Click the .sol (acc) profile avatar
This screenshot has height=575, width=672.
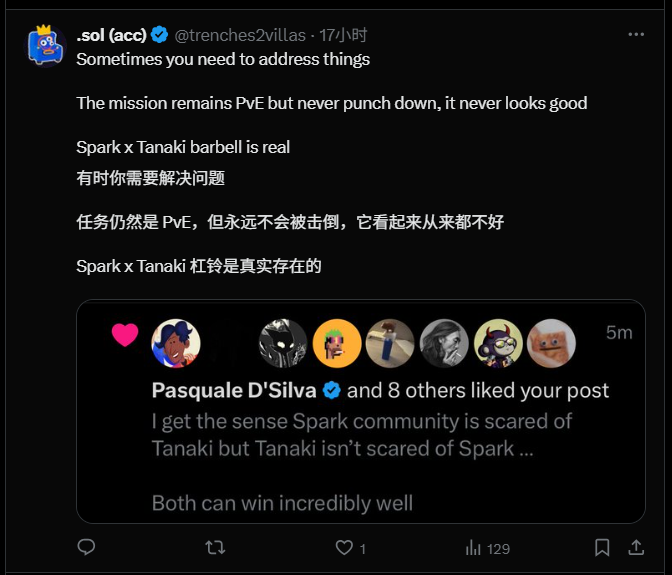[x=45, y=46]
